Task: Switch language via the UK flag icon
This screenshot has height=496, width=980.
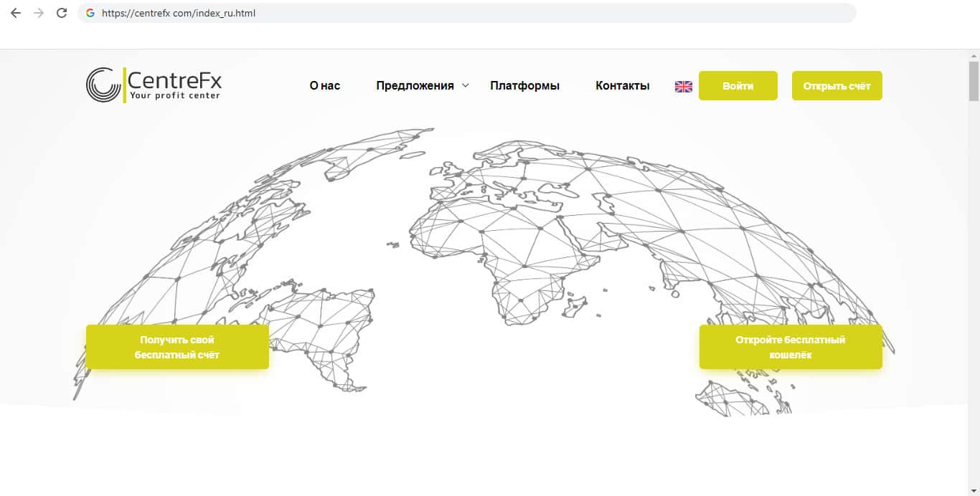Action: [x=684, y=86]
